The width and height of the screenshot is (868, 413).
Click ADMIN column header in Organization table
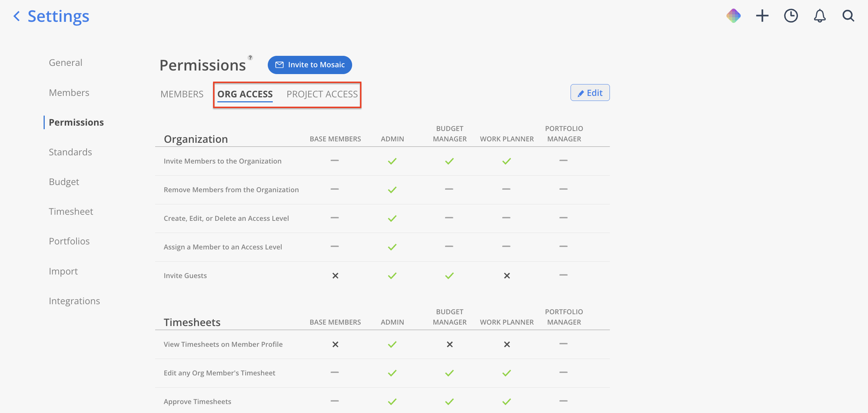point(392,139)
